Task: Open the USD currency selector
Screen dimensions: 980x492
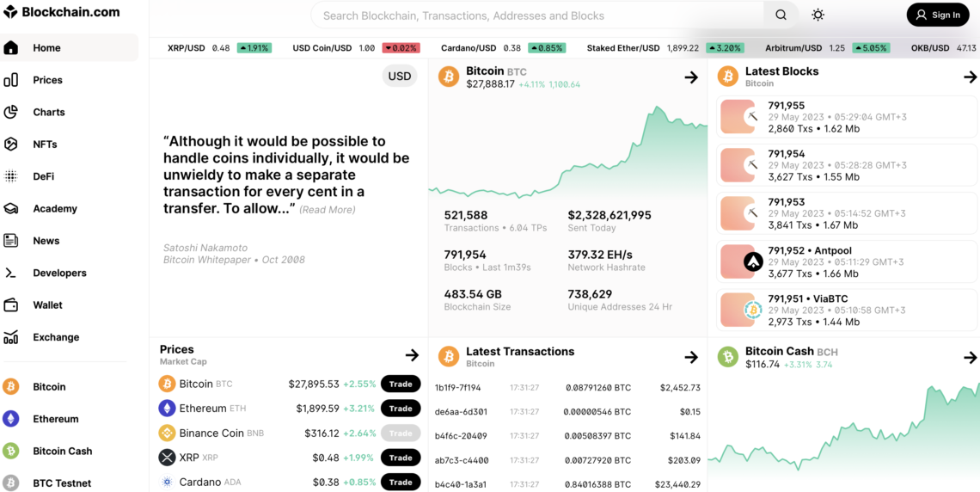Action: point(400,77)
